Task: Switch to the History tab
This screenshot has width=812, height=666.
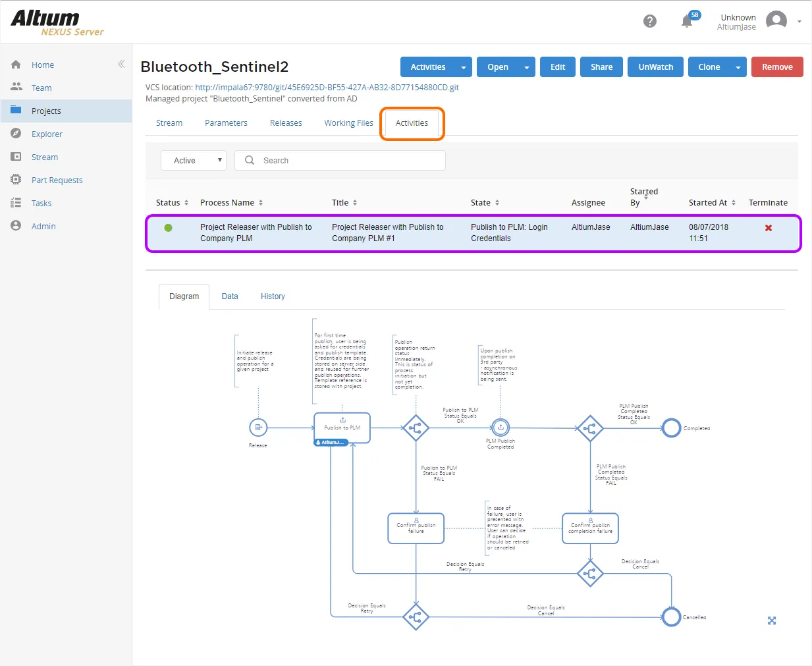Action: 273,296
